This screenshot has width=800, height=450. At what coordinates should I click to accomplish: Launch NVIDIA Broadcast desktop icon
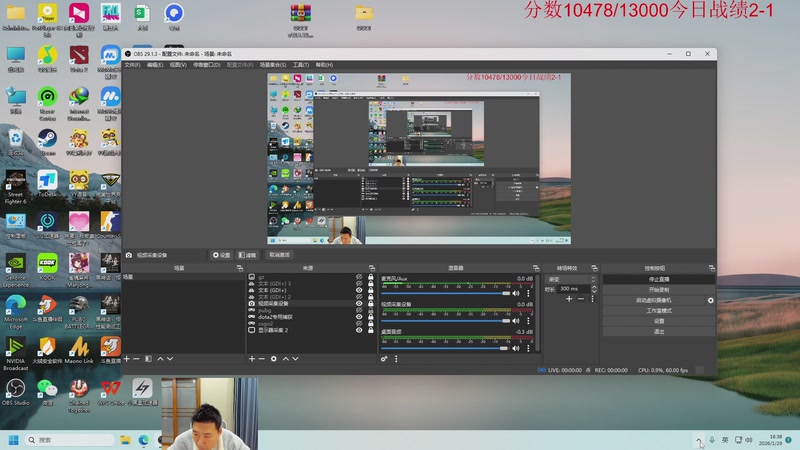click(15, 354)
